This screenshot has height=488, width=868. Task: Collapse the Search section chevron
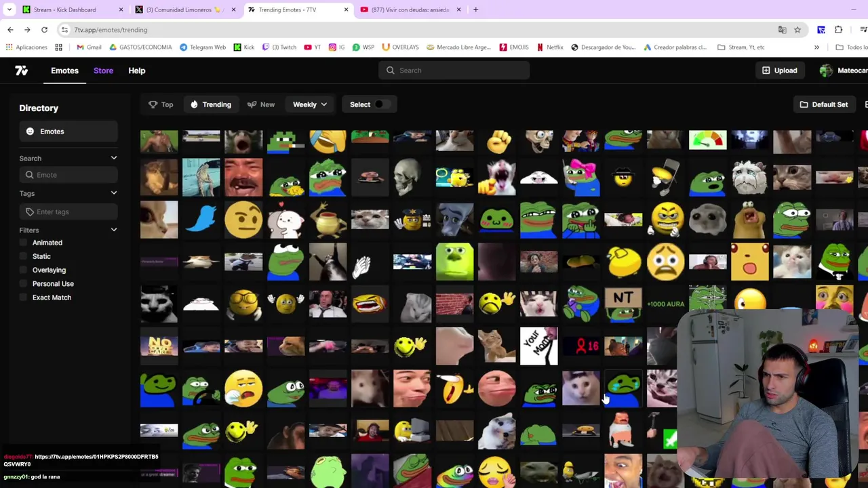click(114, 159)
